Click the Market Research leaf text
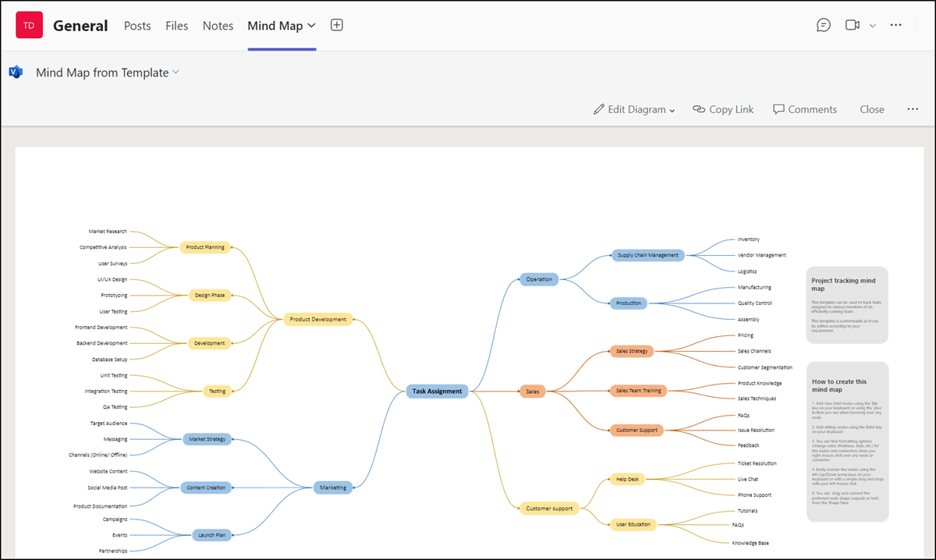Viewport: 936px width, 560px height. (x=108, y=232)
